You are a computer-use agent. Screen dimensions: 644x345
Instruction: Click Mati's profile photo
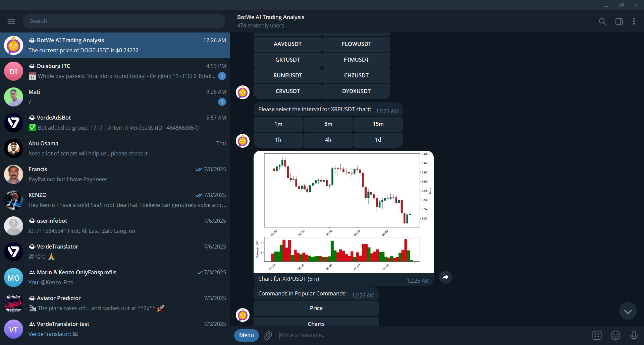click(x=13, y=97)
